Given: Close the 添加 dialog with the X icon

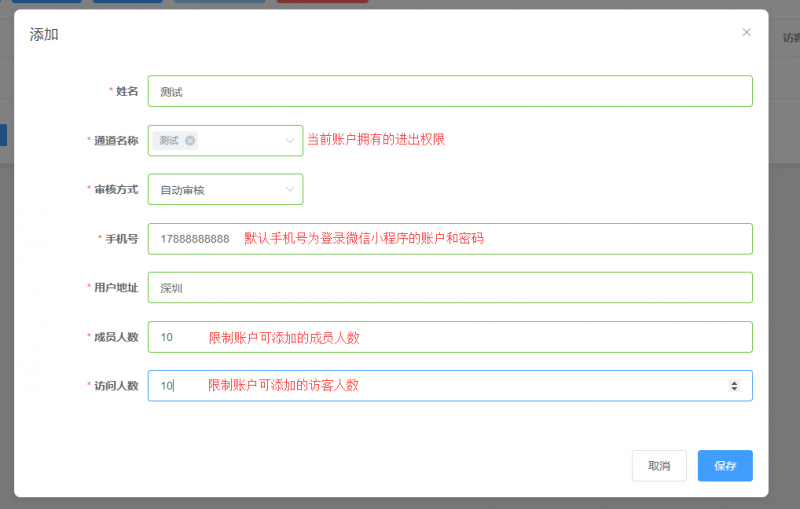Looking at the screenshot, I should (746, 32).
